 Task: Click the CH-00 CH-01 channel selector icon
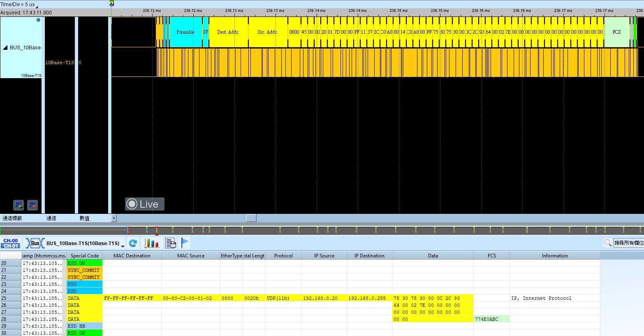point(11,243)
